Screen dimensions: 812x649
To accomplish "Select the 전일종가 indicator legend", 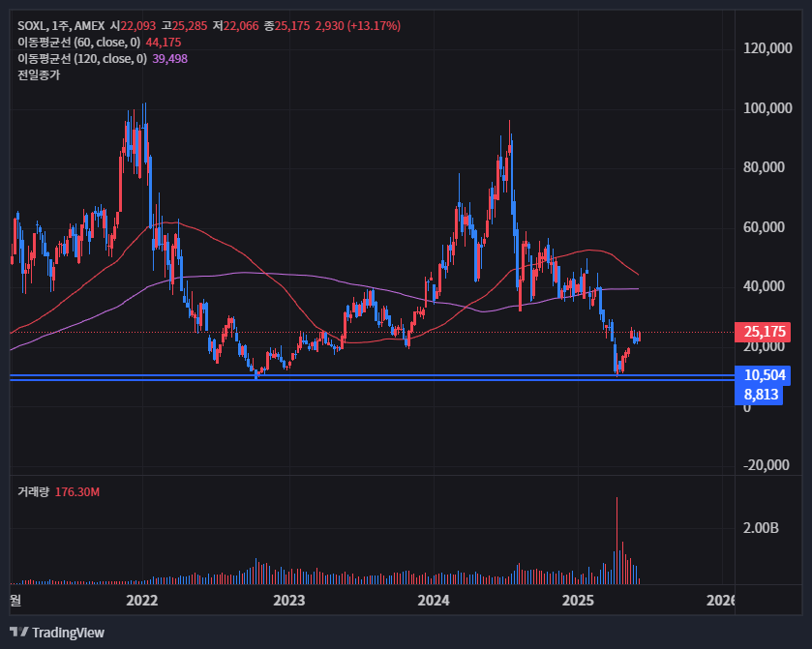I will 39,75.
